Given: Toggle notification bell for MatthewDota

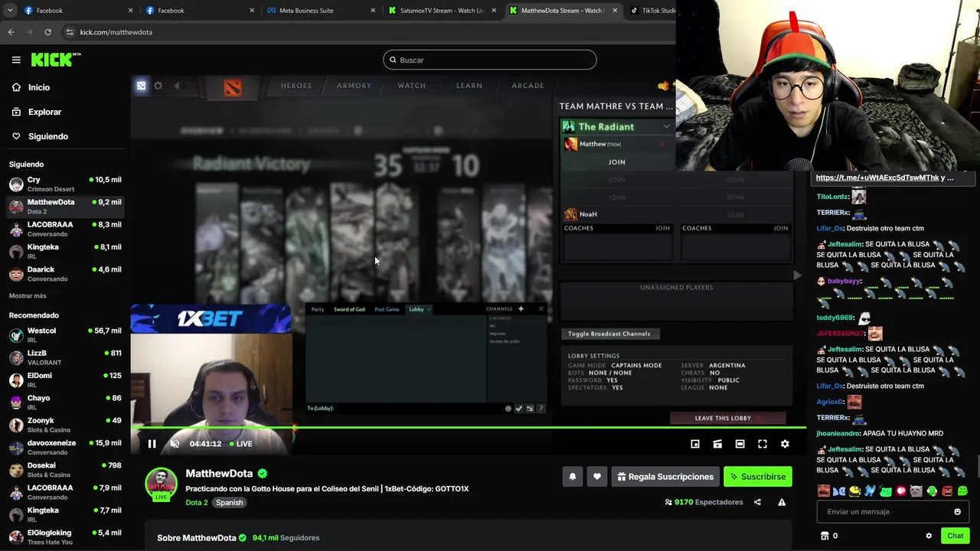Looking at the screenshot, I should 572,477.
